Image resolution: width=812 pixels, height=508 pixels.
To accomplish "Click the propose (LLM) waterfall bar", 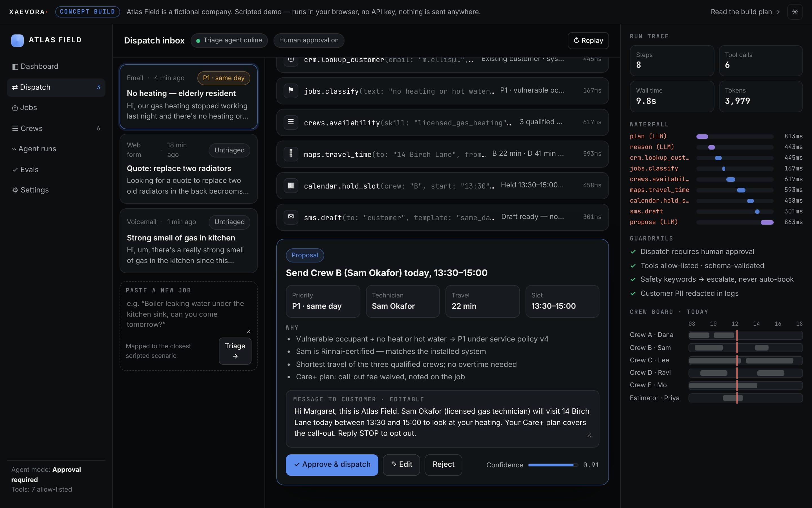I will [x=767, y=222].
